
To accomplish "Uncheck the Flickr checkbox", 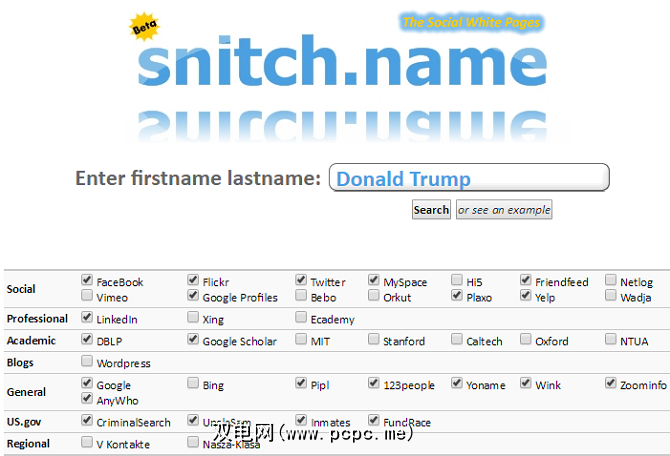I will (x=193, y=280).
